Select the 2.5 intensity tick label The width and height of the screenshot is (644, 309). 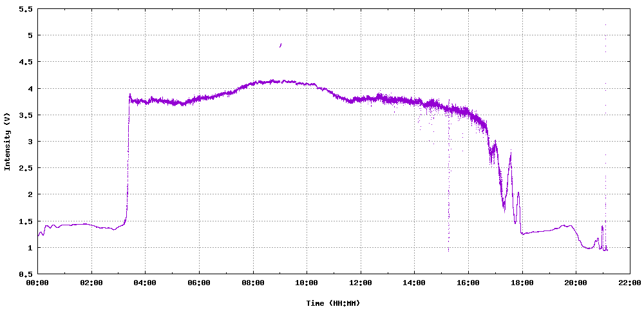pos(26,168)
